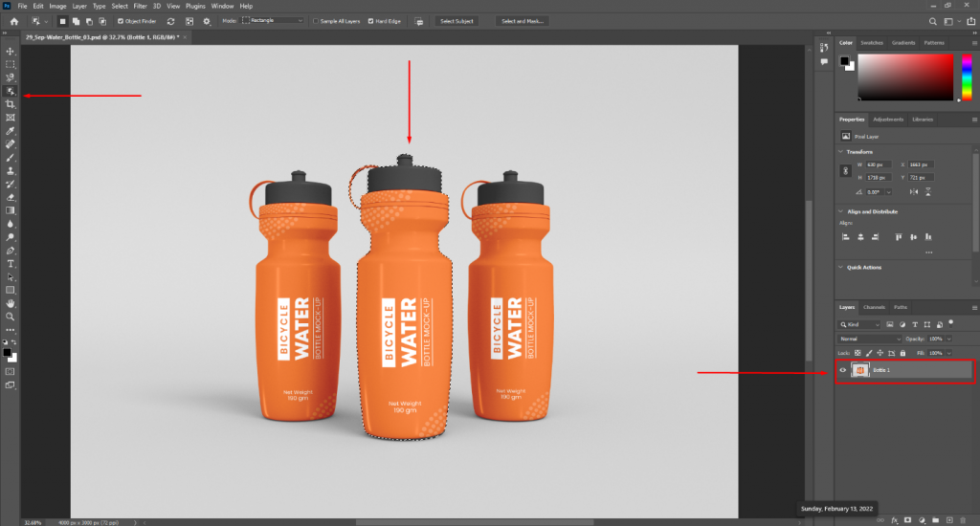
Task: Click the align left edges icon
Action: pos(846,237)
